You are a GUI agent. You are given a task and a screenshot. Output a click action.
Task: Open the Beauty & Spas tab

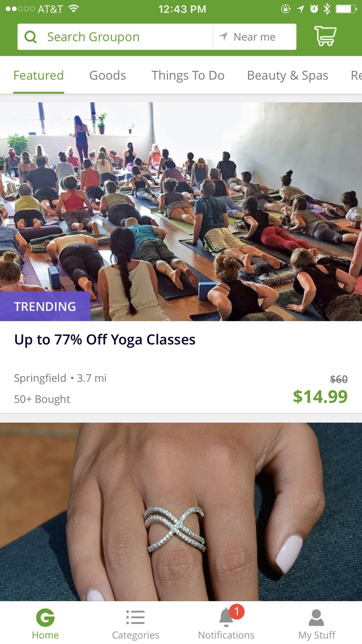[x=288, y=75]
